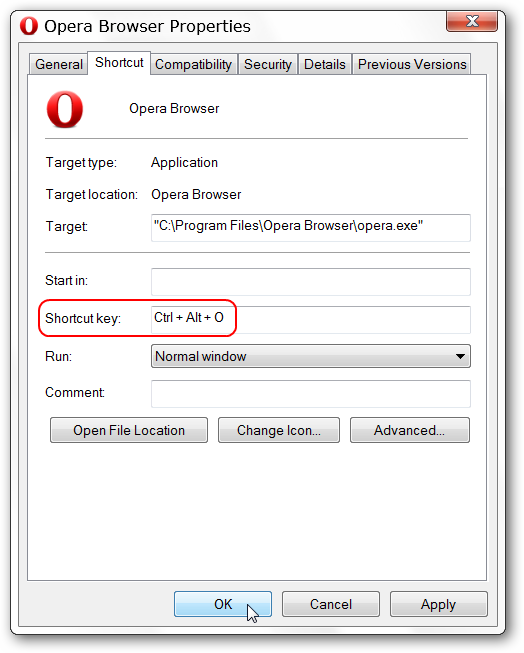The image size is (524, 653).
Task: Click the 'Run:' label
Action: click(58, 356)
